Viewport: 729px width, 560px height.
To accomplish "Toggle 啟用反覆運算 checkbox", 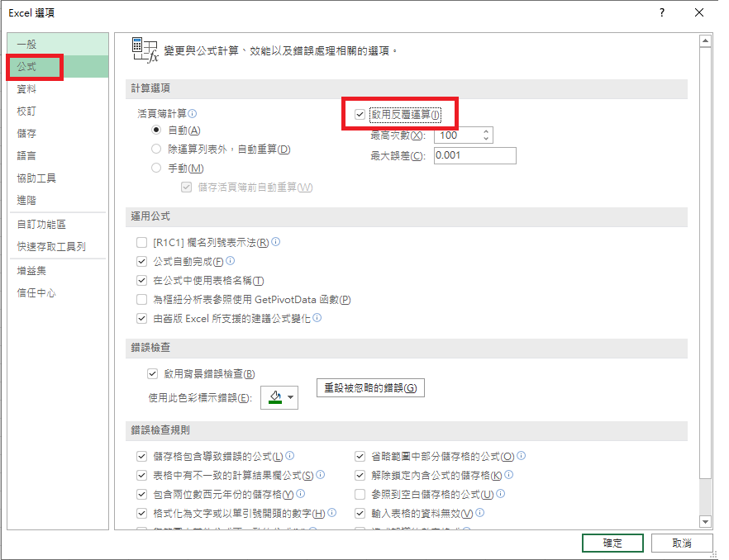I will pyautogui.click(x=360, y=114).
